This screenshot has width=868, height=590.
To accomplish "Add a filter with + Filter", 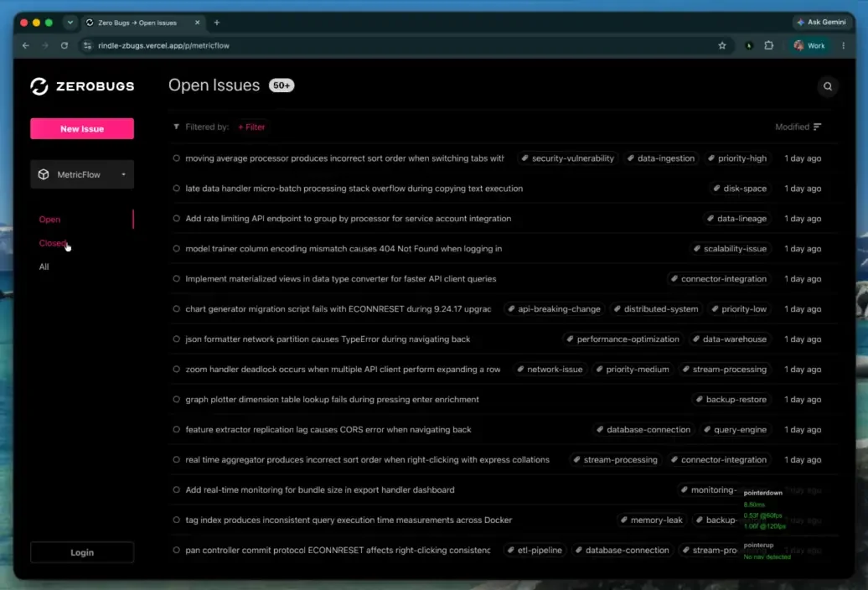I will (251, 127).
